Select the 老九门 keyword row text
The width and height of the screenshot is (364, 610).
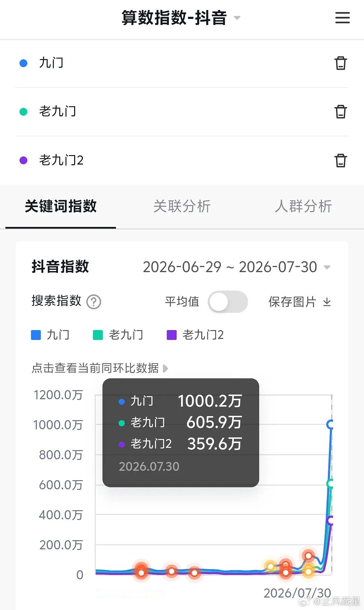point(58,112)
